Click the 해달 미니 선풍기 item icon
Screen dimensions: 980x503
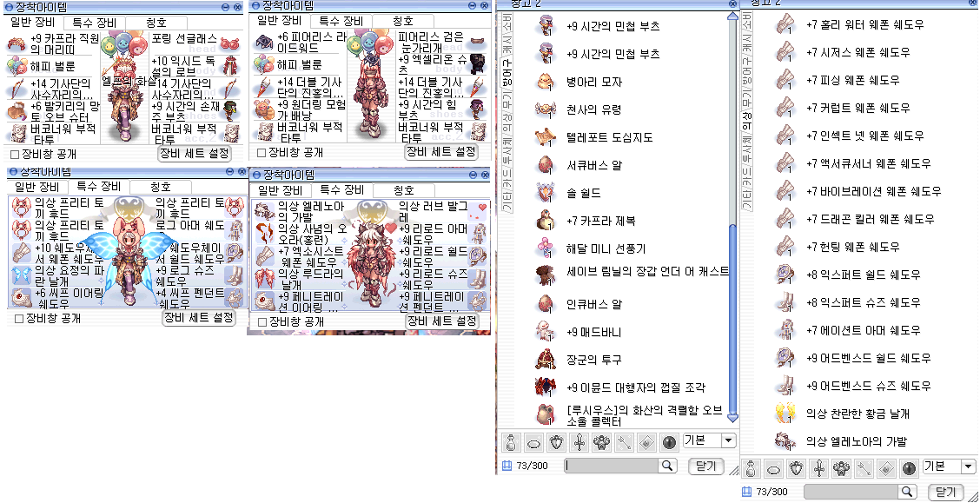(x=546, y=248)
